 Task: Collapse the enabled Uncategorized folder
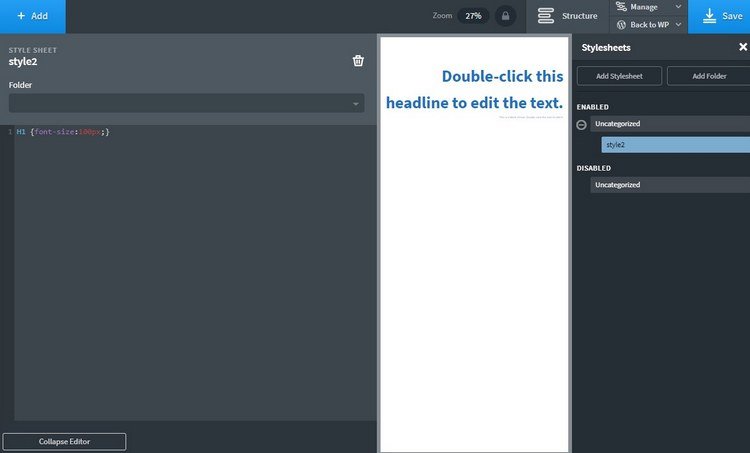click(x=582, y=124)
